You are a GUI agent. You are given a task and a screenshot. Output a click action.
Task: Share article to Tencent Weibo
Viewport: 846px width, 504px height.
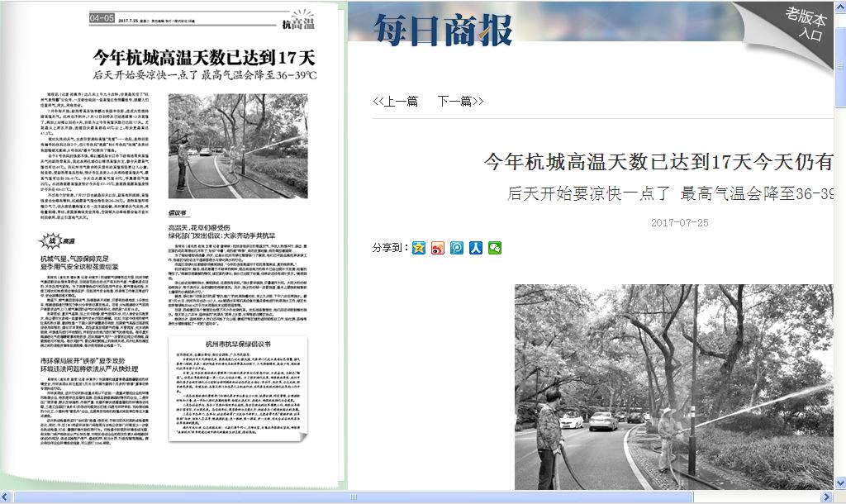(x=457, y=247)
